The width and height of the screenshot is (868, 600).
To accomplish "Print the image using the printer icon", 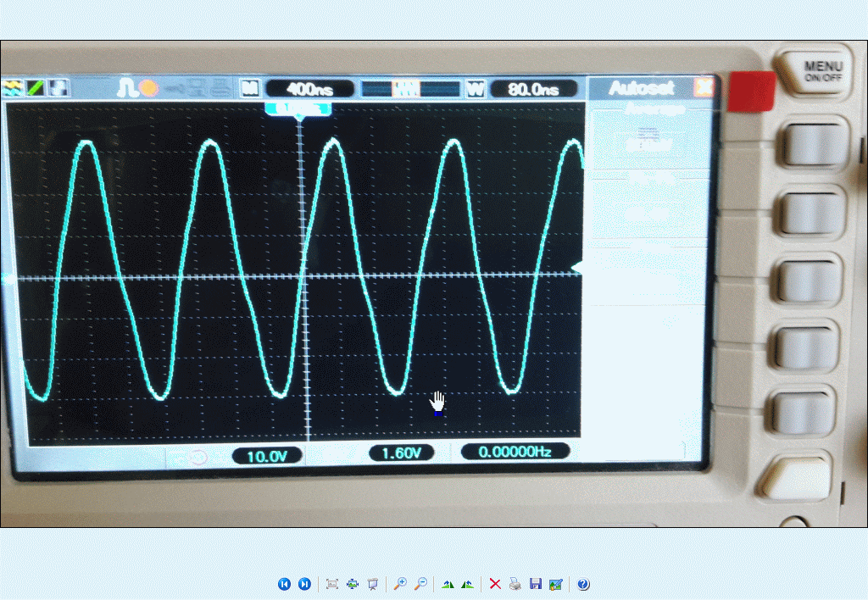I will (x=515, y=584).
